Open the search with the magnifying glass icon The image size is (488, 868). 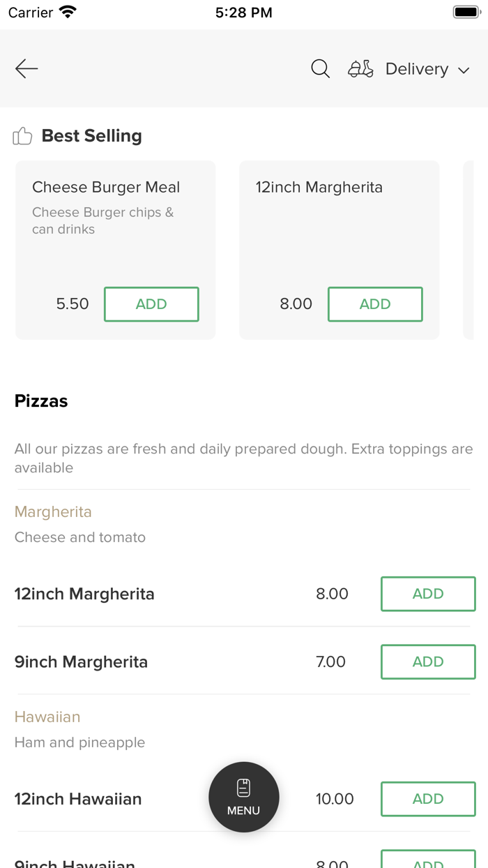click(x=320, y=68)
